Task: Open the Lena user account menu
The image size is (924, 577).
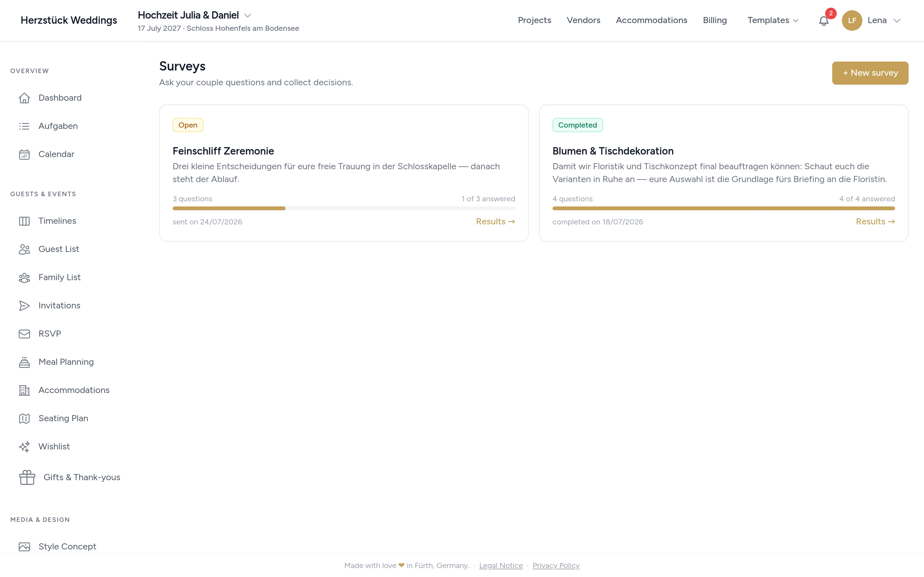Action: click(x=872, y=20)
